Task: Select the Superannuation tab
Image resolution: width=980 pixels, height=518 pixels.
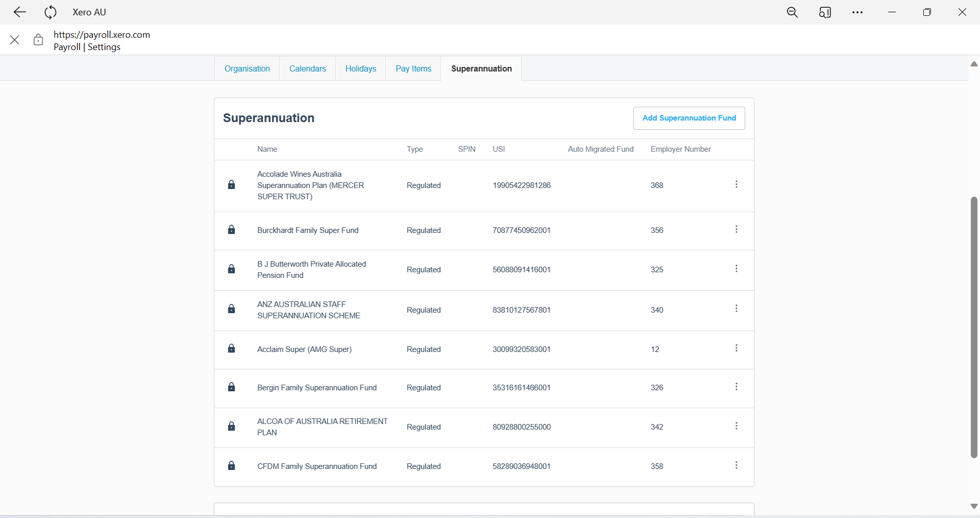Action: pos(481,68)
